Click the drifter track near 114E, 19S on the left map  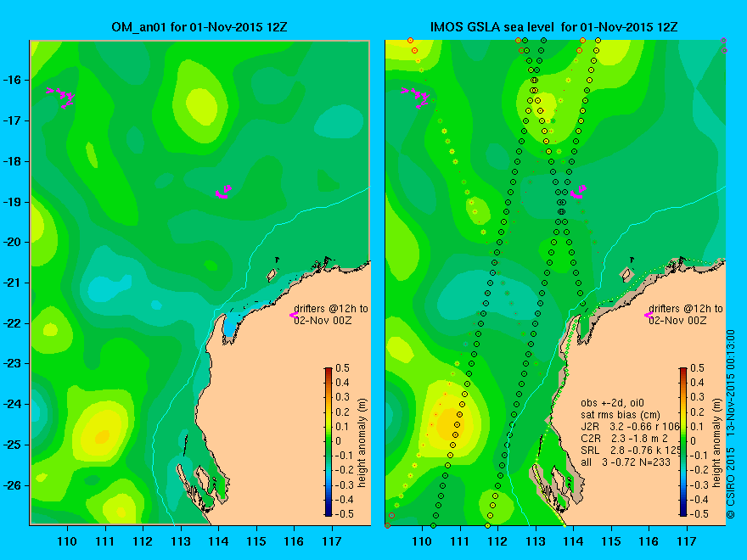coord(223,192)
